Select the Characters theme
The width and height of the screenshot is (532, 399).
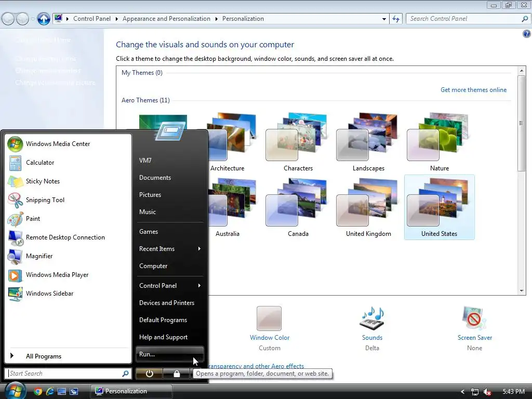(x=298, y=142)
